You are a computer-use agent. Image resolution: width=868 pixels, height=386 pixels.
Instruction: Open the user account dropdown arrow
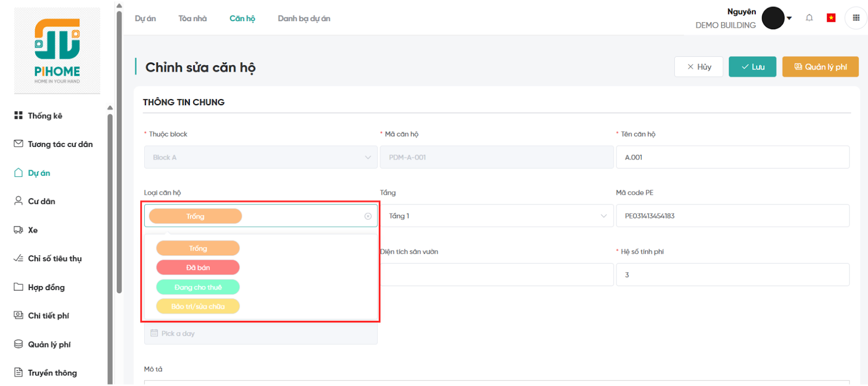[789, 18]
